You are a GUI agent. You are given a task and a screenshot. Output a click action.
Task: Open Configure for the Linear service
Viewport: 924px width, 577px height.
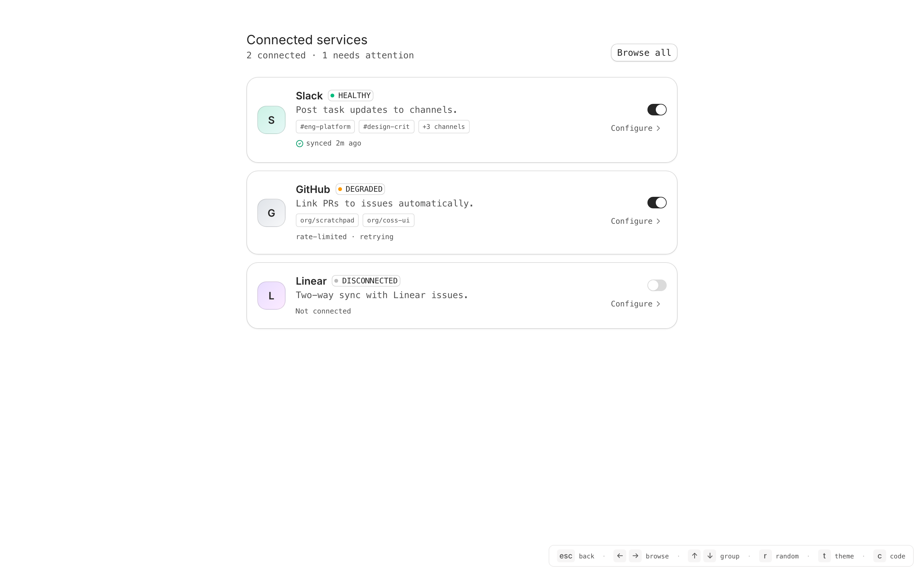pos(635,304)
